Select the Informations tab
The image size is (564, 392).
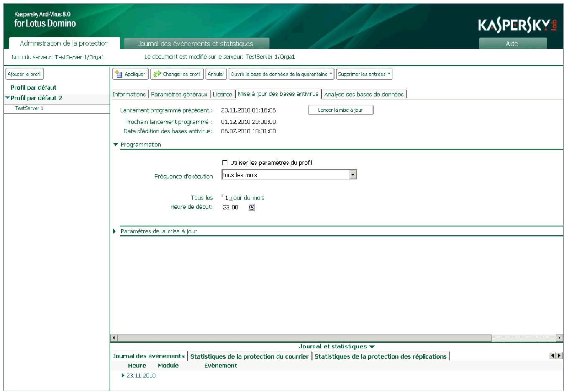coord(129,94)
